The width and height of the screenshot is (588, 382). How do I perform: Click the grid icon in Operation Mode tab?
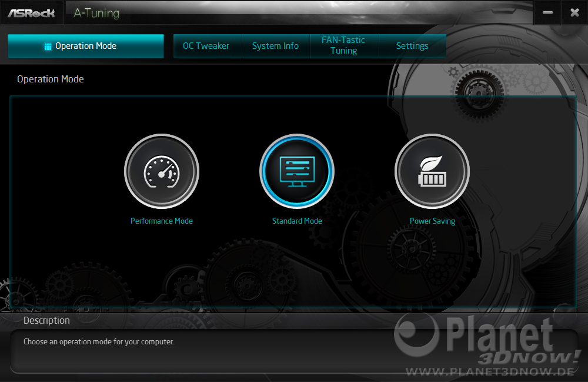coord(48,46)
